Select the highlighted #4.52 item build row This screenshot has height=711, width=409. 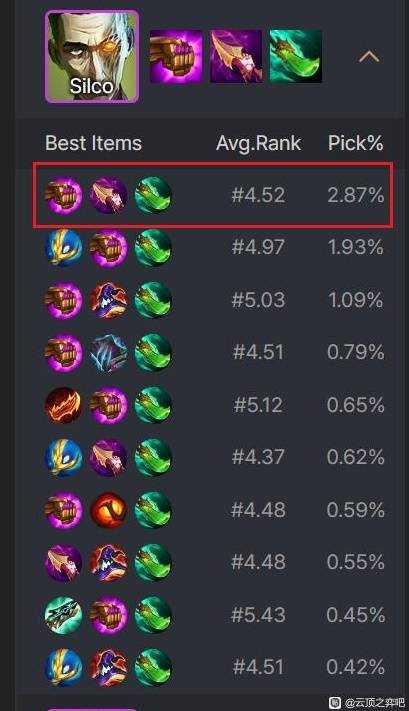[212, 195]
